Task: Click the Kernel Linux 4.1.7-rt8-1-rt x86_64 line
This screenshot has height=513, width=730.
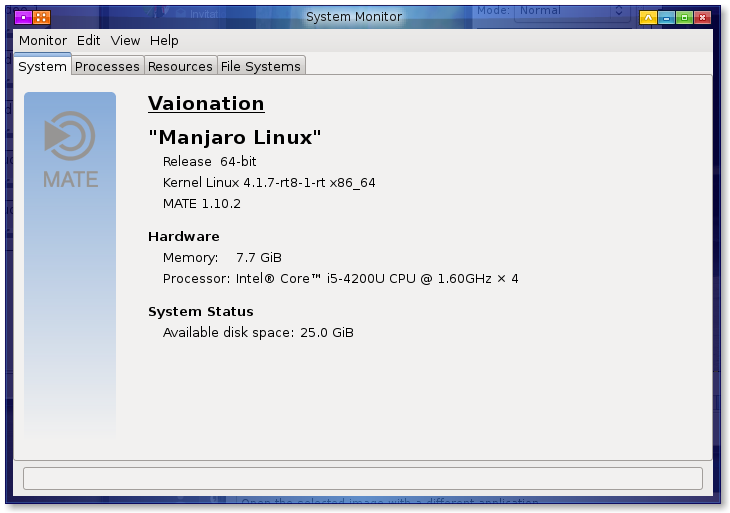Action: 269,182
